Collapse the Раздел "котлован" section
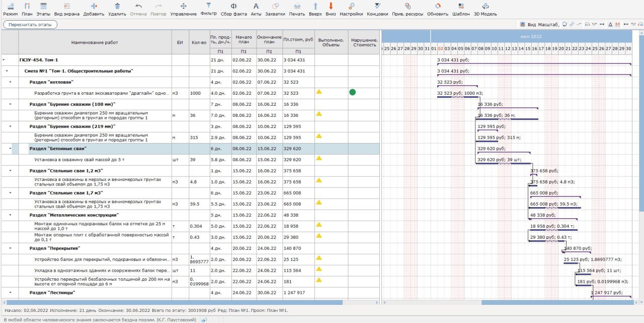The height and width of the screenshot is (323, 644). 10,82
